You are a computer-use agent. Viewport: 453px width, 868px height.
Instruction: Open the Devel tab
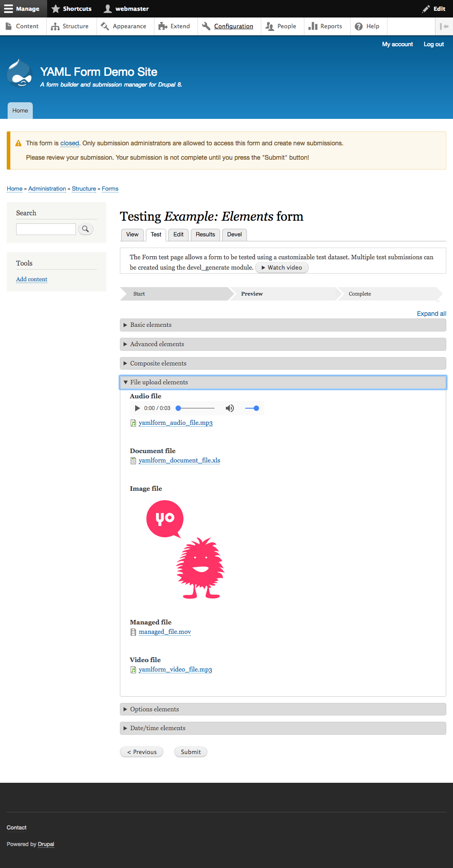click(x=234, y=235)
